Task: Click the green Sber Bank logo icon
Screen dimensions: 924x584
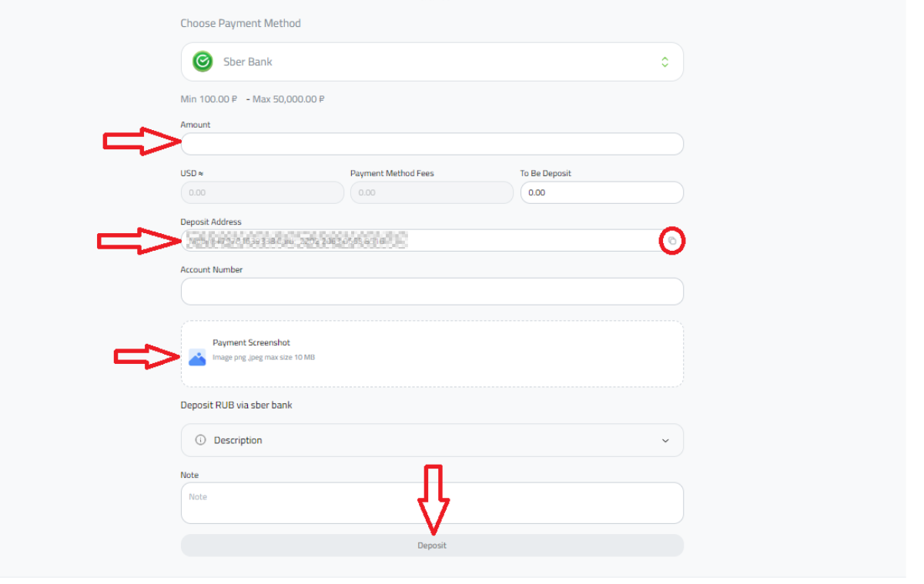Action: tap(203, 62)
